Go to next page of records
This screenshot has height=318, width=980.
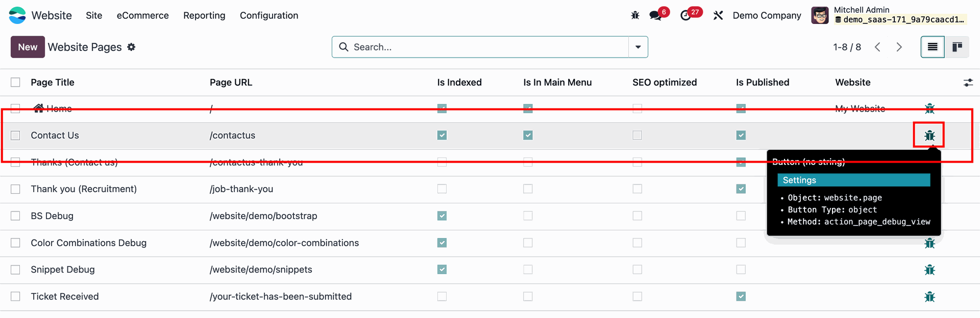click(x=899, y=47)
